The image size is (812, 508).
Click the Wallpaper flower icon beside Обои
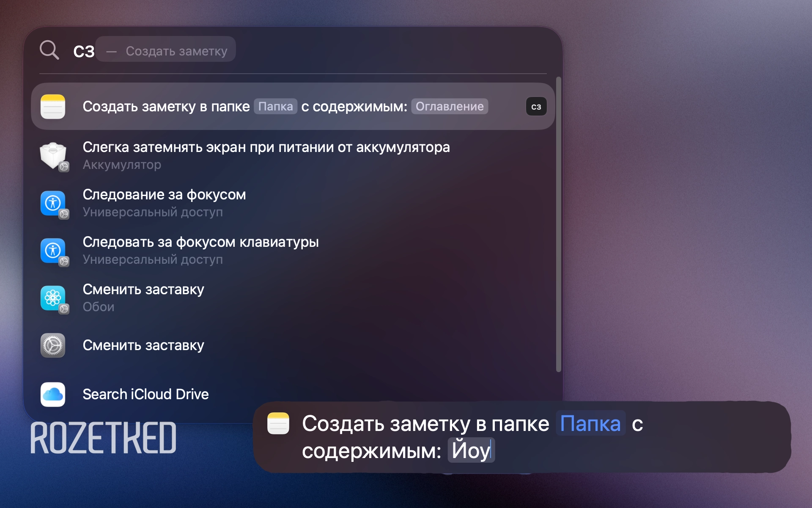tap(53, 298)
